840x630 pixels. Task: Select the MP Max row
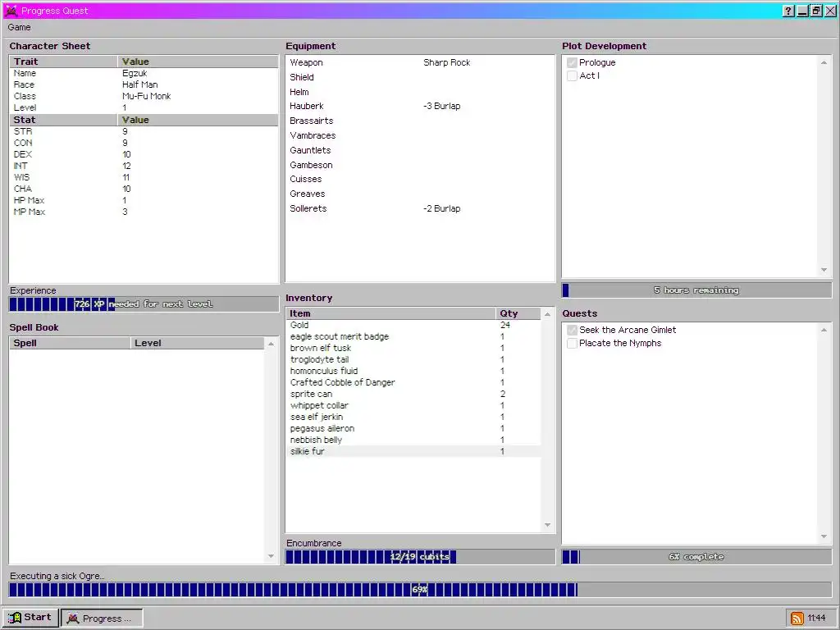pyautogui.click(x=144, y=212)
